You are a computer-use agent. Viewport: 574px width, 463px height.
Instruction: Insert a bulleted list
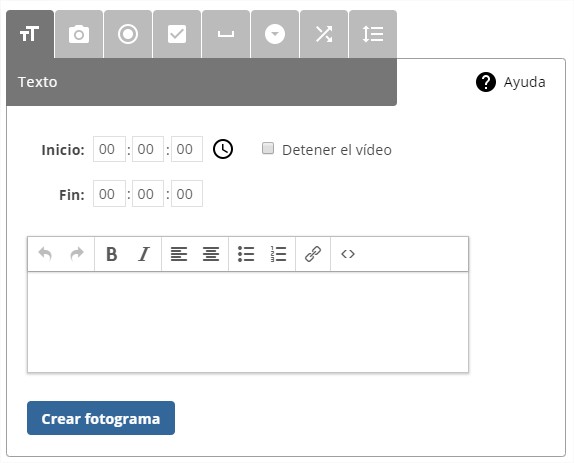[246, 254]
